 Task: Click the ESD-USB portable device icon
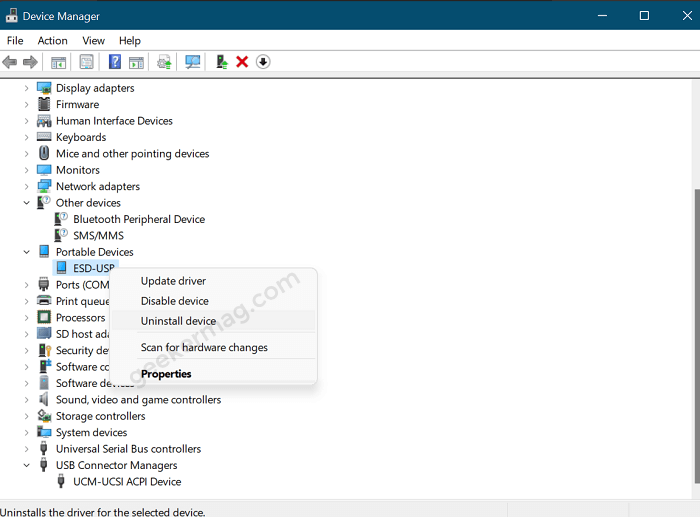click(61, 268)
